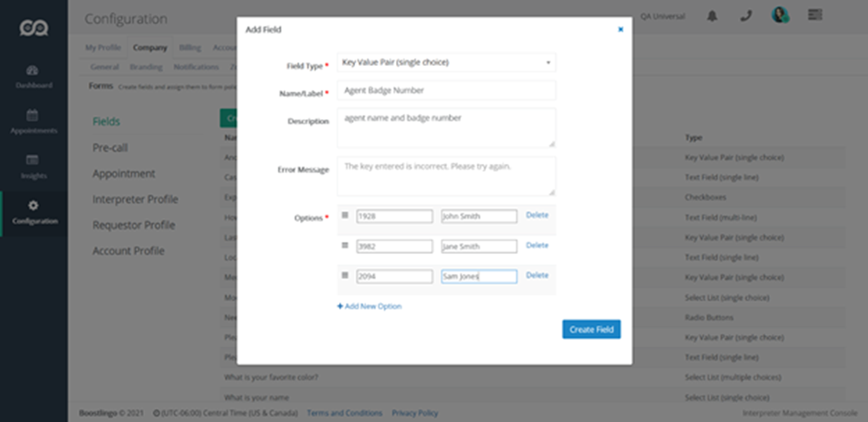The width and height of the screenshot is (868, 422).
Task: Select Pre-call in forms list
Action: click(111, 148)
